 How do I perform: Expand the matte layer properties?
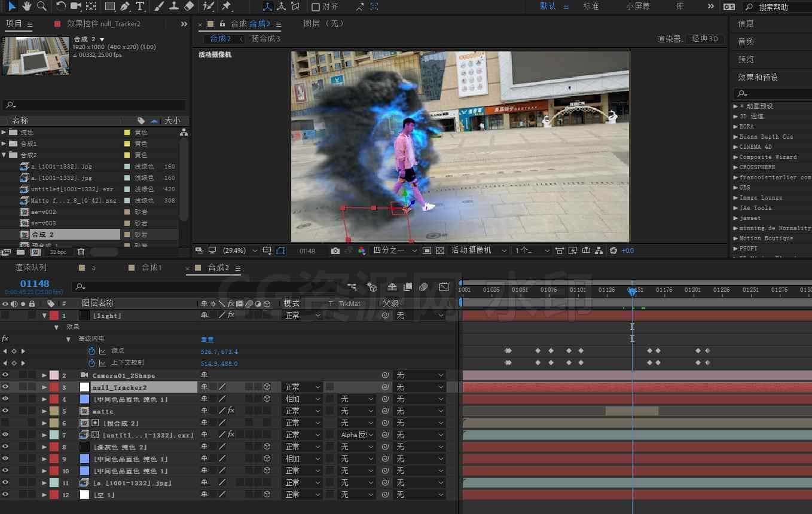[44, 411]
